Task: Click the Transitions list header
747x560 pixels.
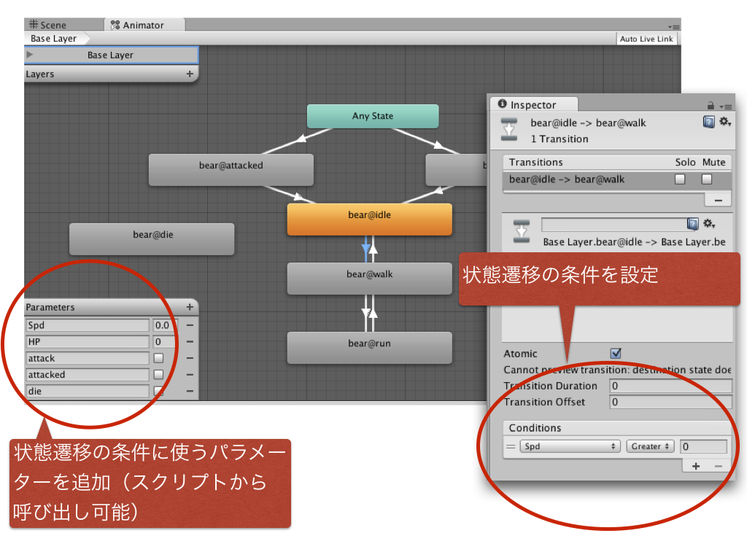Action: [x=616, y=163]
